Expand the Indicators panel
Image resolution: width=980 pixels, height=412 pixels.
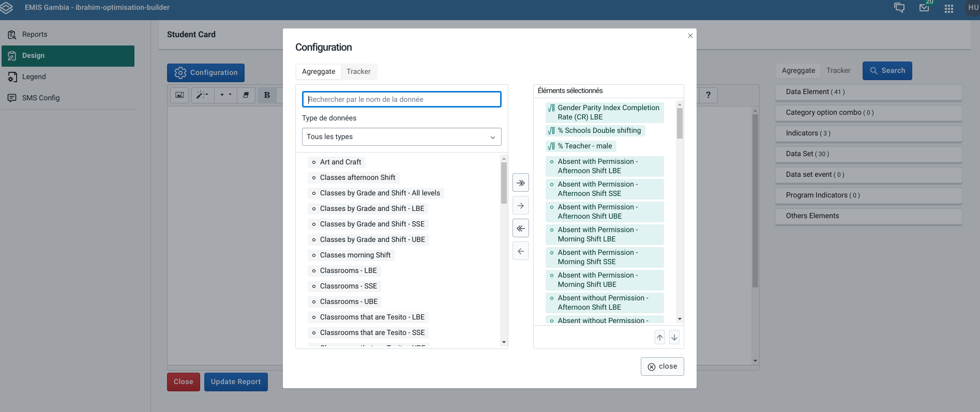point(868,133)
